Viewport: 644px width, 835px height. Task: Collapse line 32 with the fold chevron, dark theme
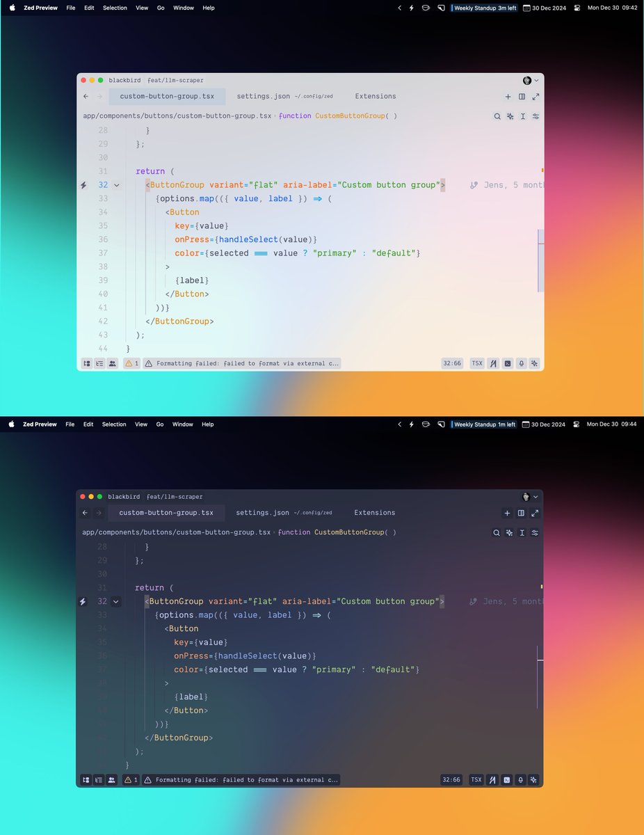click(115, 601)
